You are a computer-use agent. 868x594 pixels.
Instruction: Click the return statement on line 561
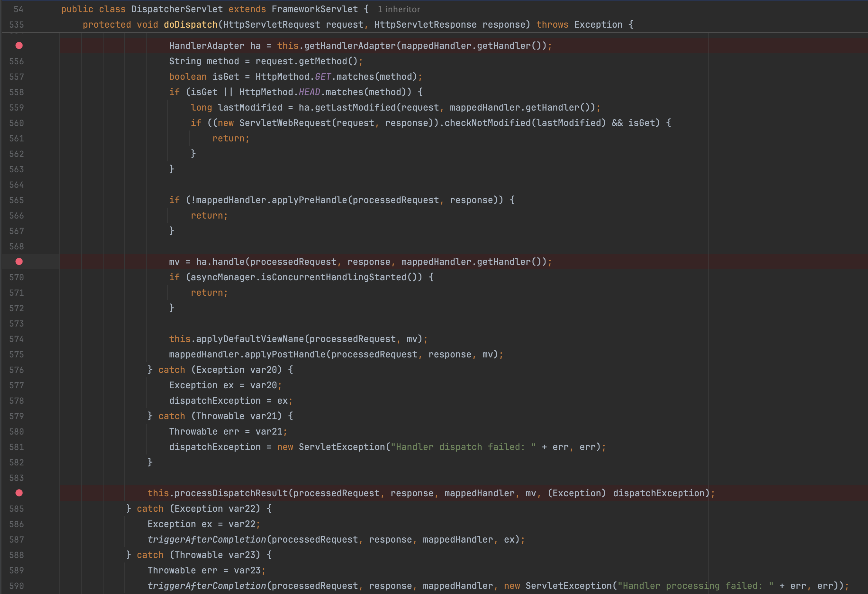231,139
